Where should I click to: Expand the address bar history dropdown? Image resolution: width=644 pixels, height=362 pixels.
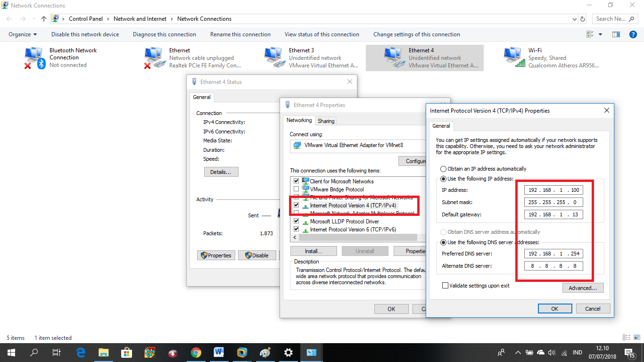click(x=574, y=19)
